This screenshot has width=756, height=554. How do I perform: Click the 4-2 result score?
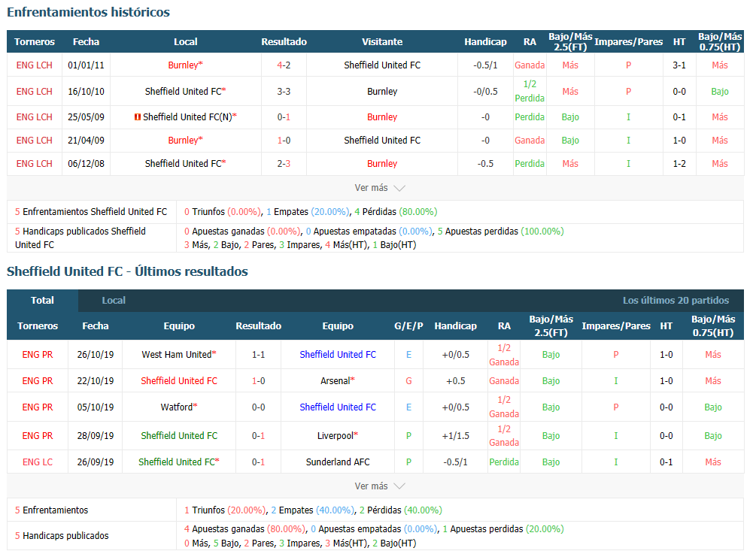(x=284, y=65)
